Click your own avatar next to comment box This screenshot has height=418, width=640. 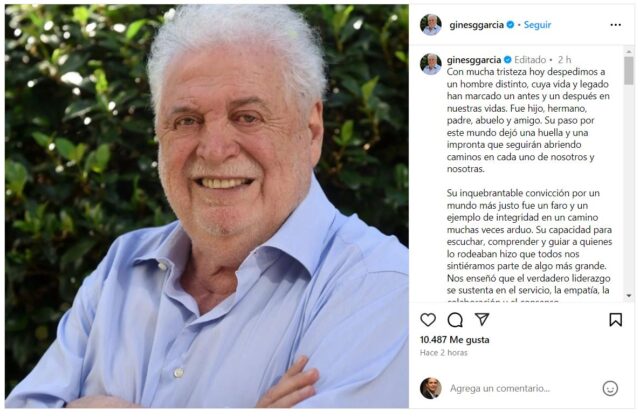(431, 388)
